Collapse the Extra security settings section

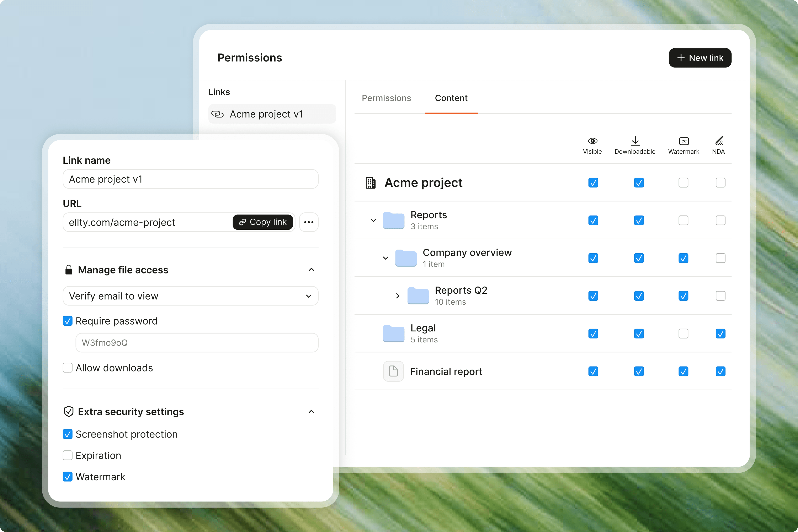[x=311, y=412]
